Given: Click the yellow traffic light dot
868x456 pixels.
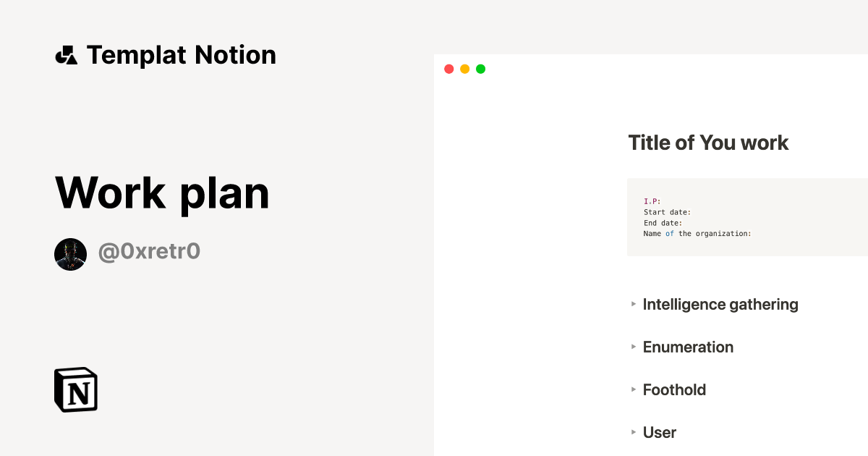Looking at the screenshot, I should pos(465,68).
